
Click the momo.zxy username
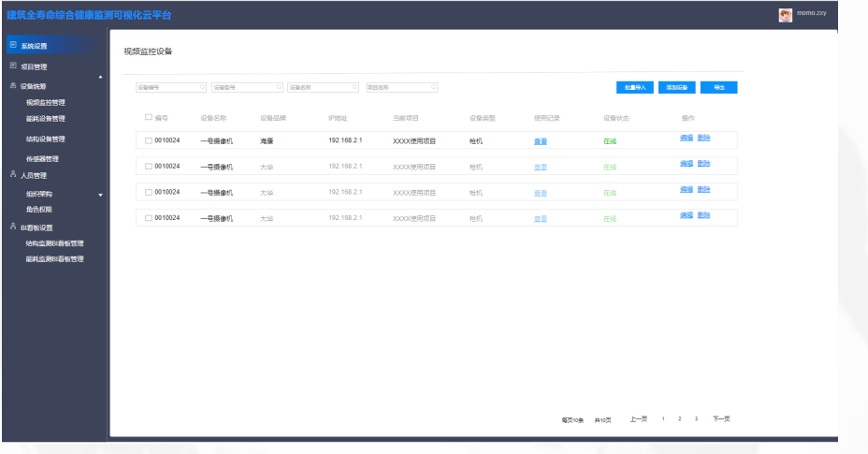812,13
